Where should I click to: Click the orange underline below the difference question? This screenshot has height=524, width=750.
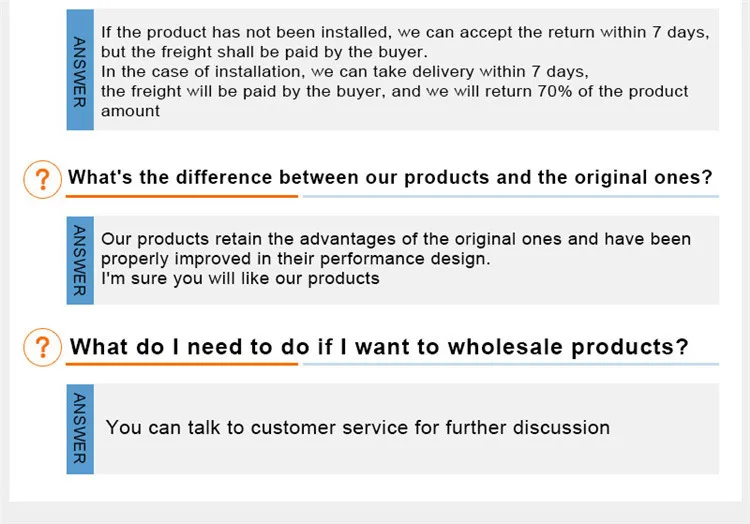click(182, 196)
